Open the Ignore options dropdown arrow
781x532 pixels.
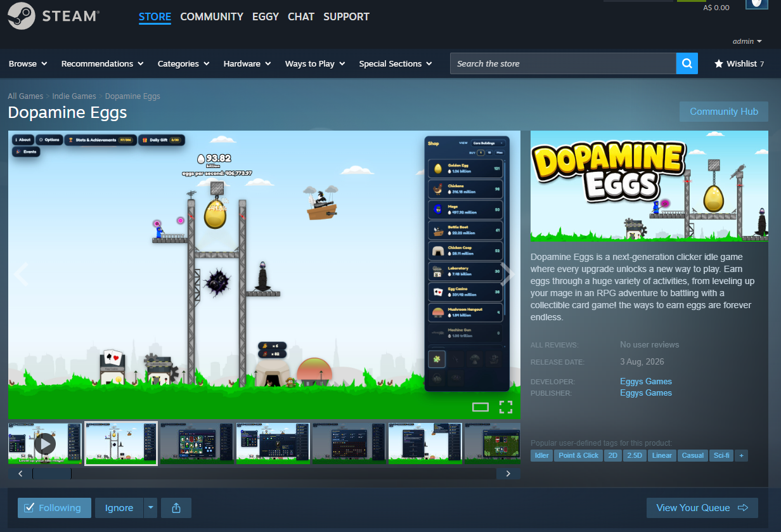pos(150,508)
